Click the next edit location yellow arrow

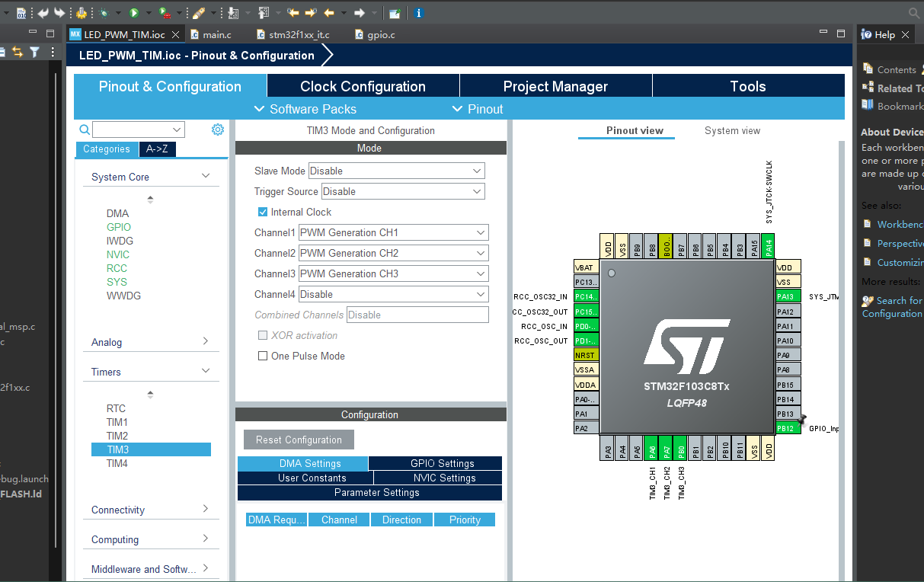pyautogui.click(x=311, y=13)
